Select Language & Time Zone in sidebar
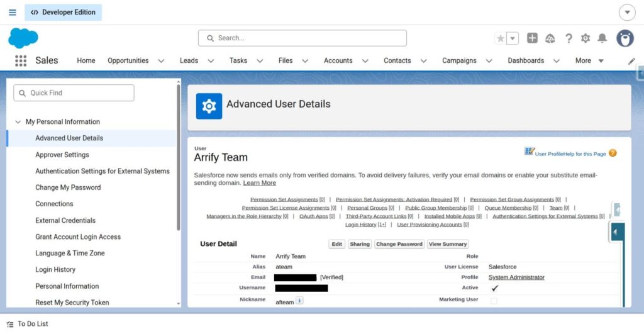The height and width of the screenshot is (334, 644). (x=70, y=253)
